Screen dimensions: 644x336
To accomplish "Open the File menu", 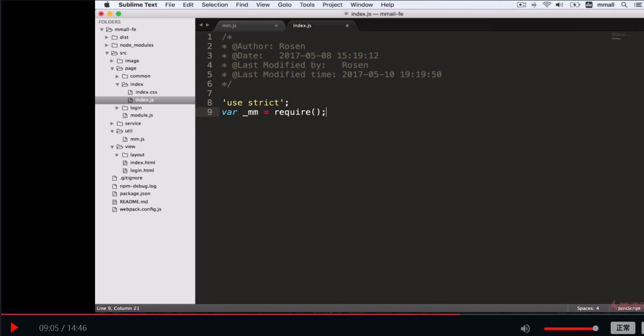I will click(170, 5).
